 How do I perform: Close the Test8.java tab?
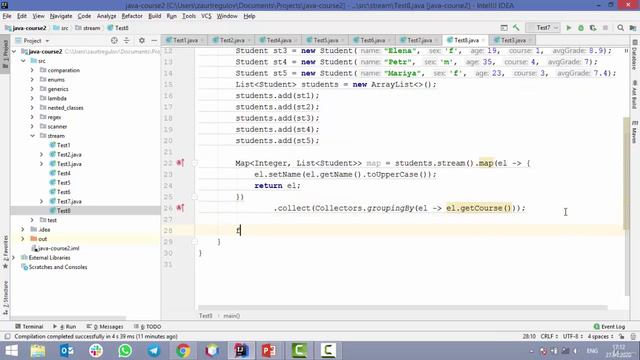point(483,40)
